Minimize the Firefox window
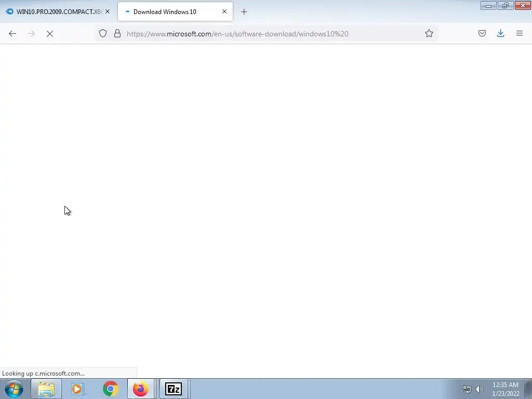 488,5
